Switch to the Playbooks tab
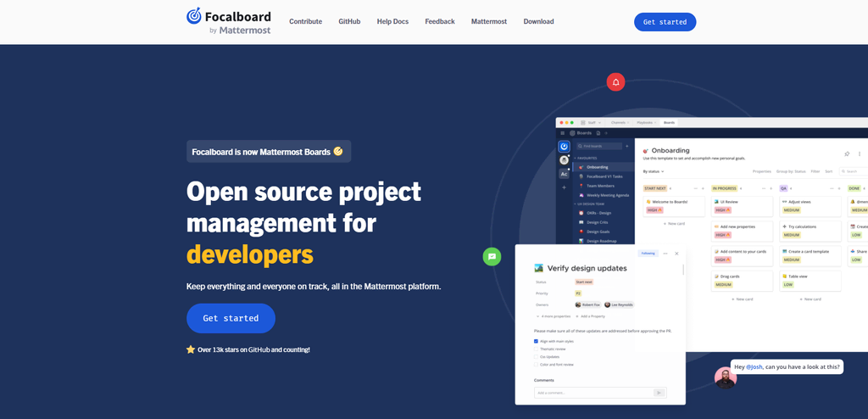Viewport: 868px width, 419px height. coord(647,122)
